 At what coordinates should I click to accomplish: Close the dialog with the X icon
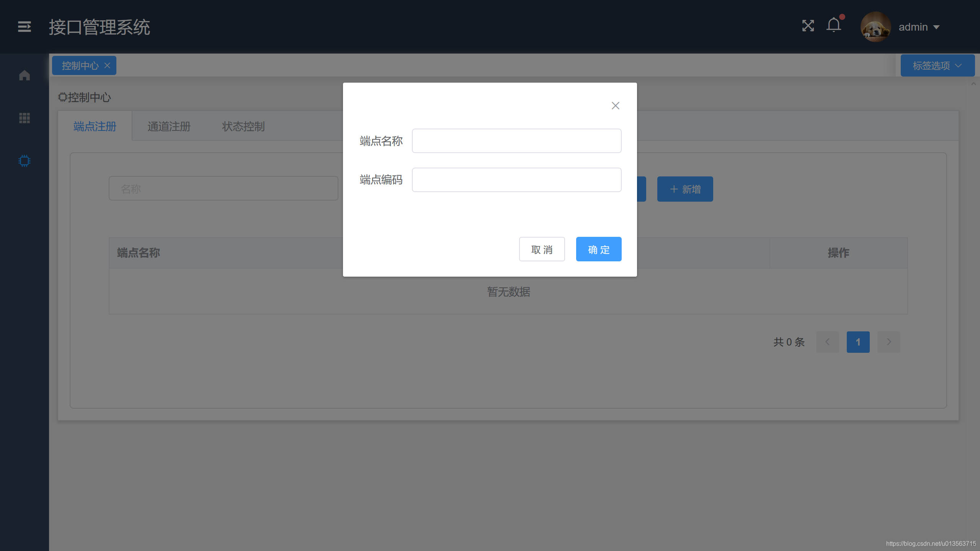[615, 106]
